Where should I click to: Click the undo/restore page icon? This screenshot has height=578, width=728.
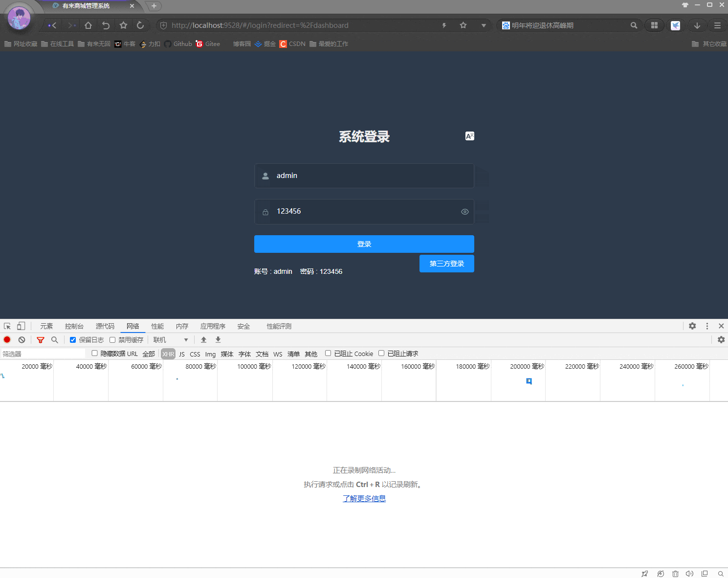coord(106,25)
